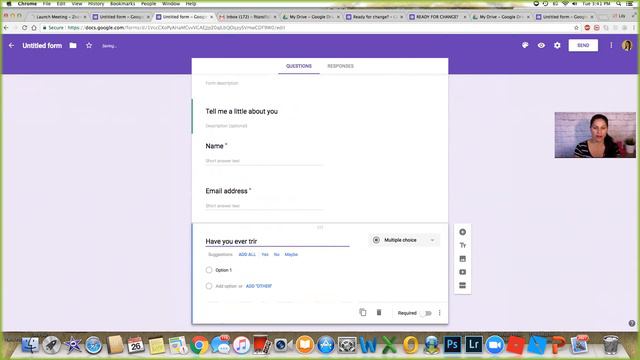Open the header more options menu
640x360 pixels.
click(611, 45)
